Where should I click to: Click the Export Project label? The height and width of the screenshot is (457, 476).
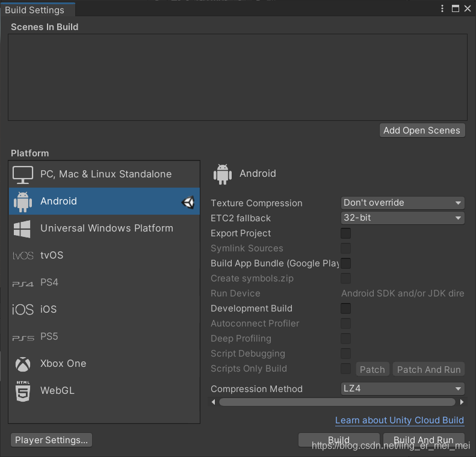click(241, 233)
